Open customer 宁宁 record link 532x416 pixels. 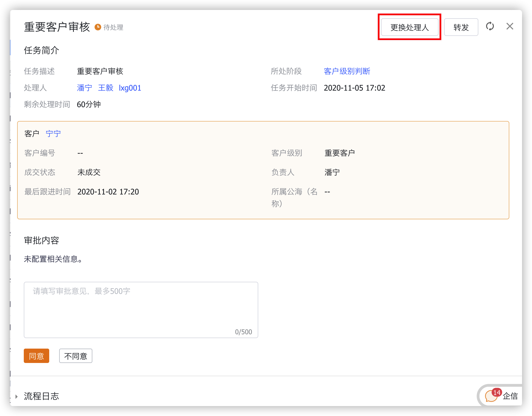coord(53,134)
